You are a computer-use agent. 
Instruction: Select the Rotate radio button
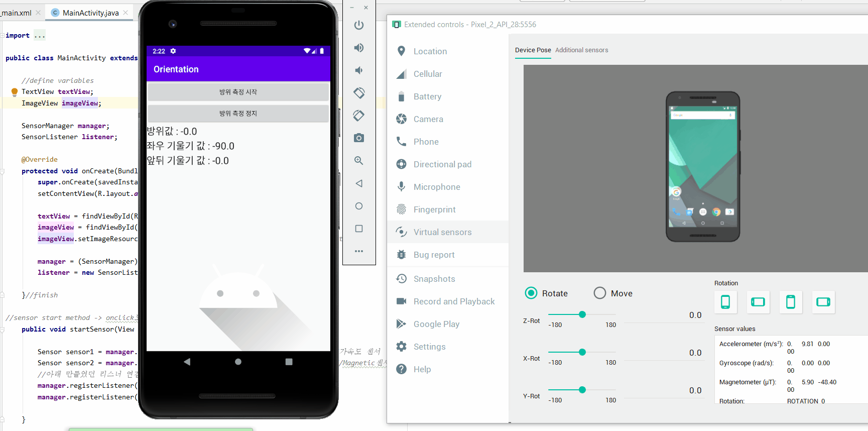[x=531, y=293]
